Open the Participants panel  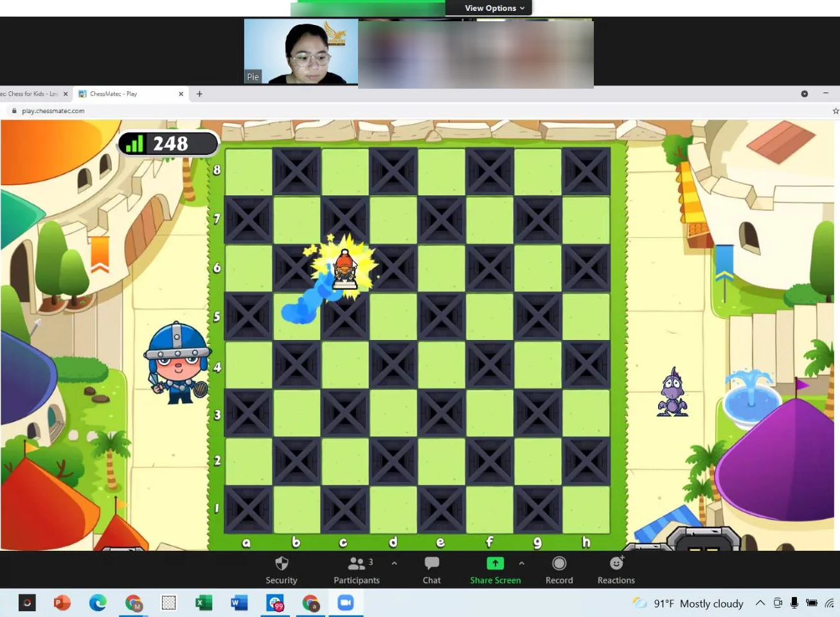tap(357, 569)
